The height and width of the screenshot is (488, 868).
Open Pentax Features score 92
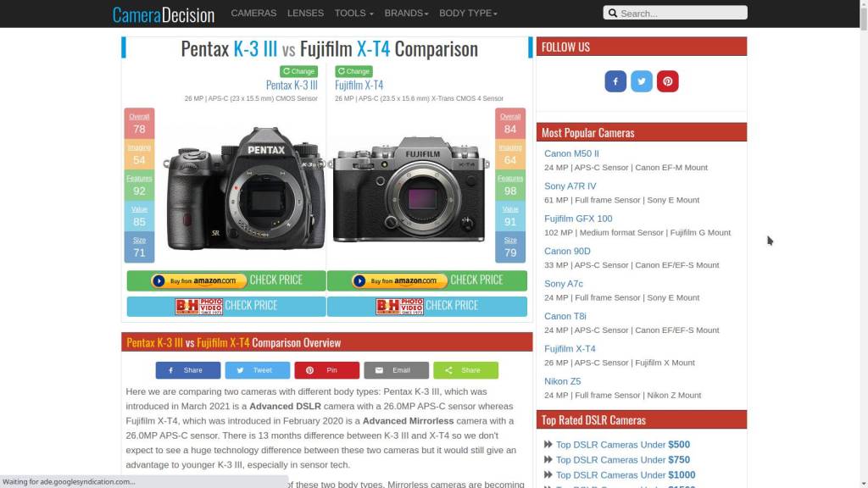tap(139, 186)
